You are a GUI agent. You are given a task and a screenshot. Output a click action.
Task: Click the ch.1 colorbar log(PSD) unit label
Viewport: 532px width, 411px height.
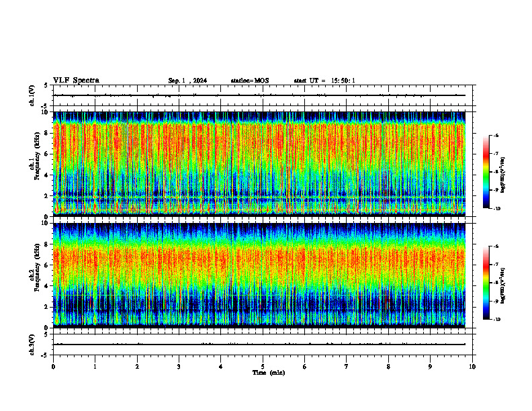pyautogui.click(x=503, y=175)
